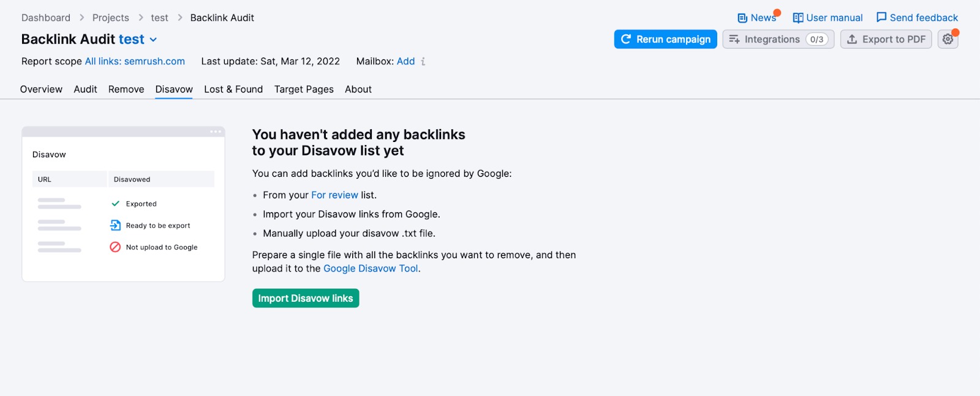The image size is (980, 396).
Task: Select the Audit tab
Action: point(85,89)
